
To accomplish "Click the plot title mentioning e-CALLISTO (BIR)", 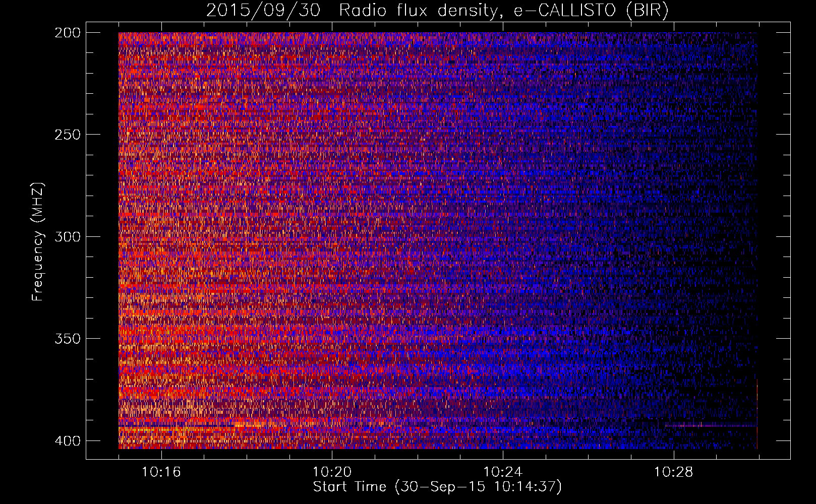I will 437,11.
